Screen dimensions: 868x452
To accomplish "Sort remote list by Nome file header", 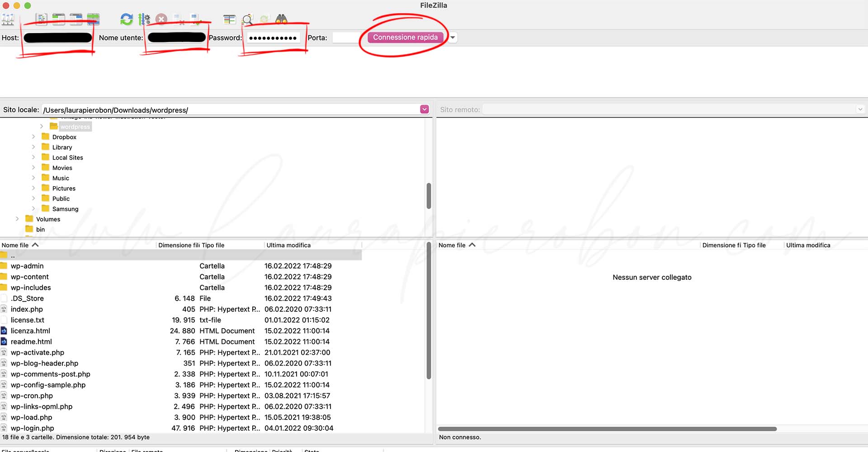I will tap(452, 245).
